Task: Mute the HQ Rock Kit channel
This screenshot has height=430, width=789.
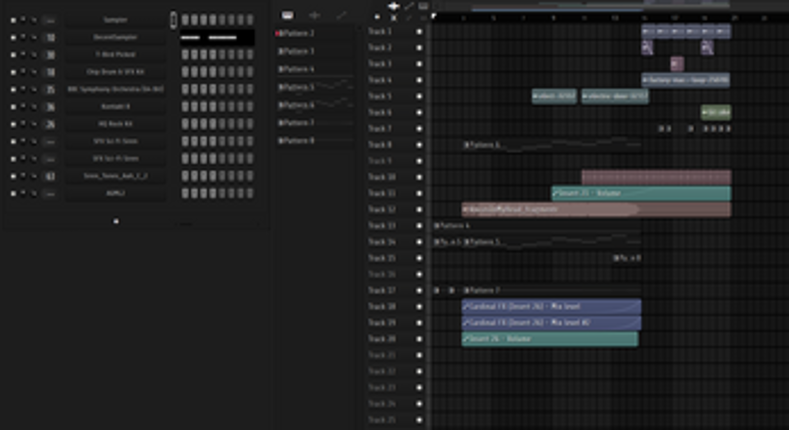Action: click(x=13, y=124)
